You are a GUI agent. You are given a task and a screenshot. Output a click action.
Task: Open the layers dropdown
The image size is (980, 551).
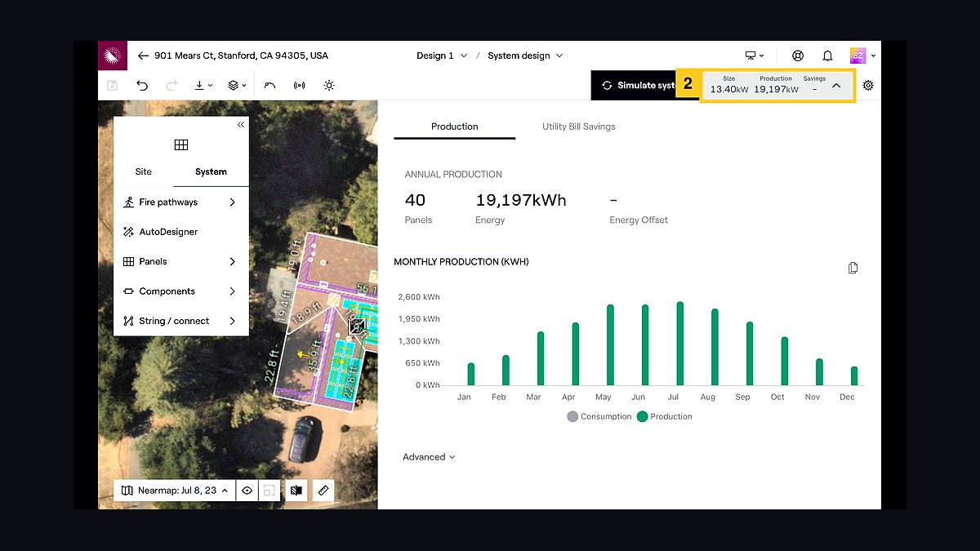pyautogui.click(x=237, y=85)
